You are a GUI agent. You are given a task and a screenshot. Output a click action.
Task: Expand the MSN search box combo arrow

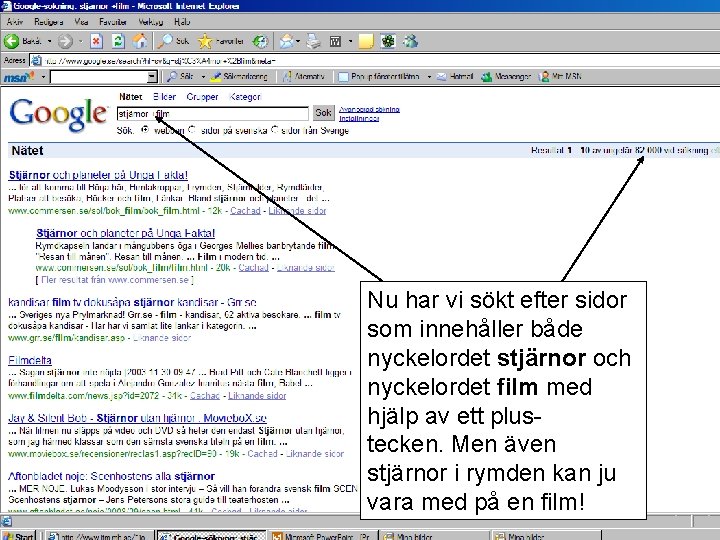(152, 77)
